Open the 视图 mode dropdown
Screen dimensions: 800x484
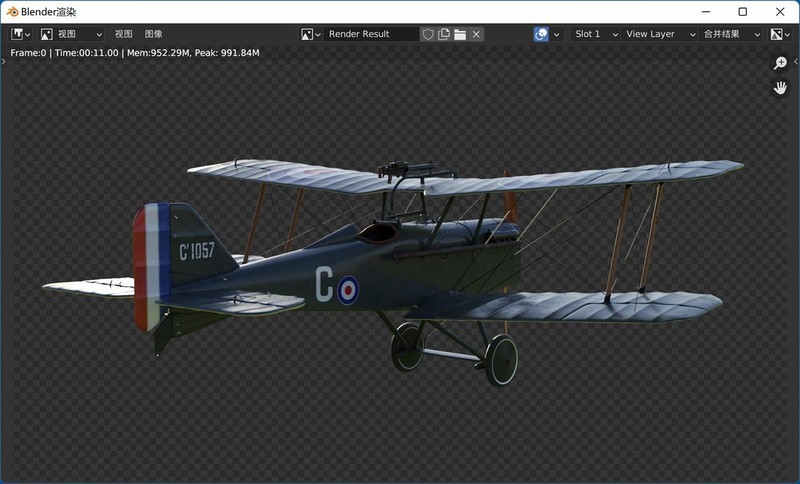coord(70,34)
